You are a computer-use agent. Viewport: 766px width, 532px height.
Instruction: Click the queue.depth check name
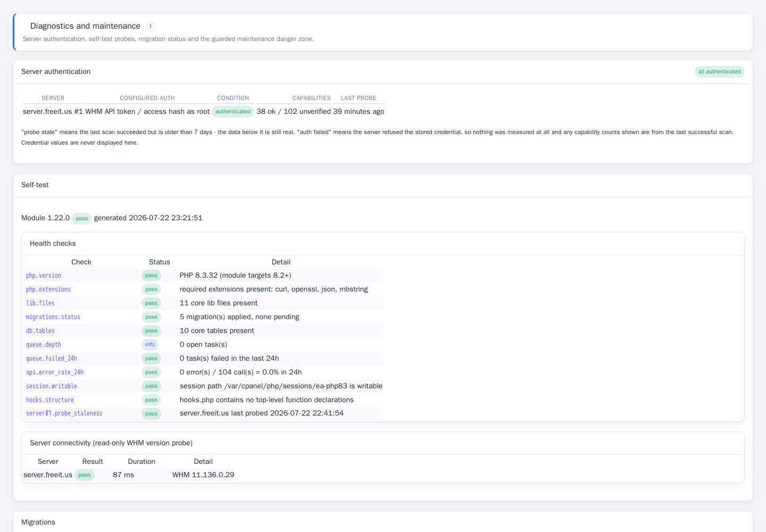pos(44,345)
